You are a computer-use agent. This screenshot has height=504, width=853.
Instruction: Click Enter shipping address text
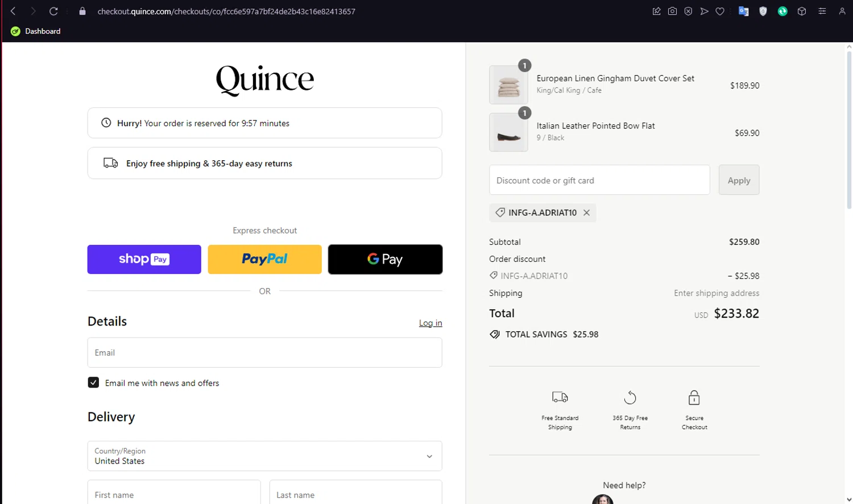click(717, 293)
